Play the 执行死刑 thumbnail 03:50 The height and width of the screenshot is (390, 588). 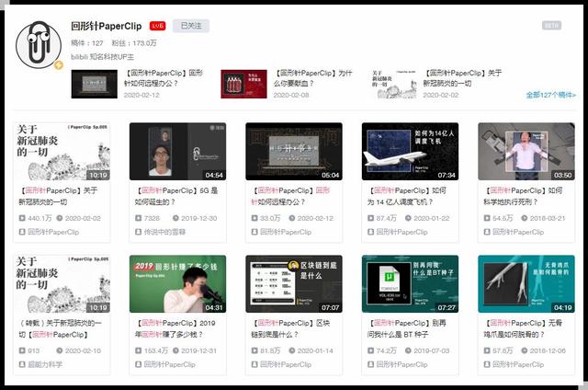(x=526, y=151)
